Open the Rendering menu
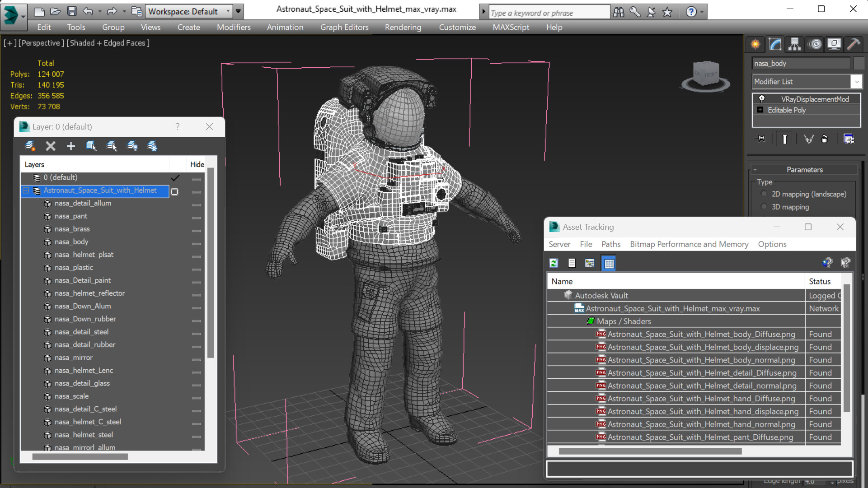868x488 pixels. pyautogui.click(x=403, y=27)
